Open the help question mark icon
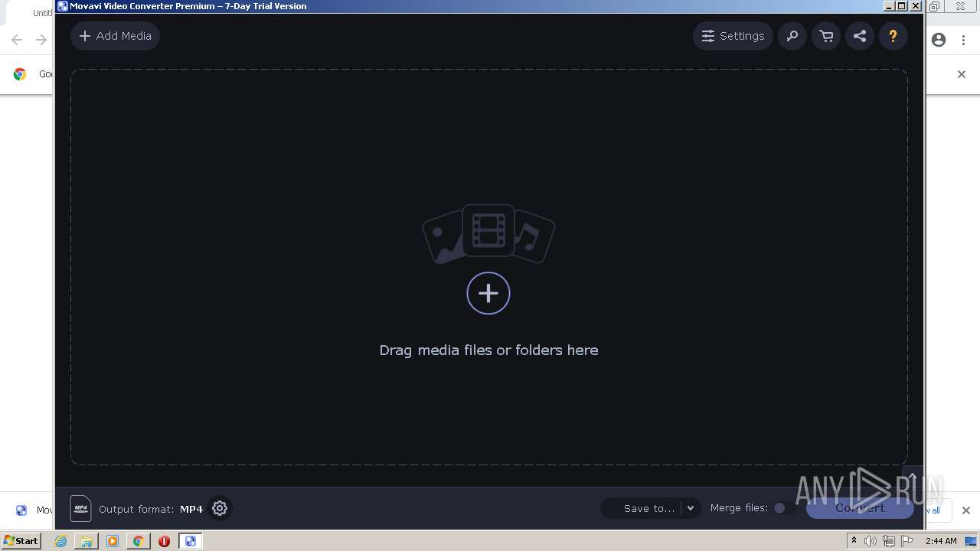980x551 pixels. [893, 36]
